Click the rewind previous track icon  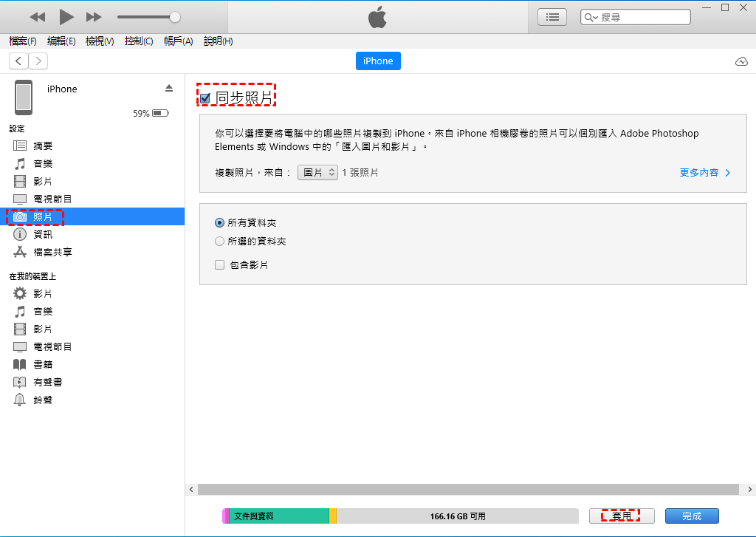pyautogui.click(x=38, y=16)
